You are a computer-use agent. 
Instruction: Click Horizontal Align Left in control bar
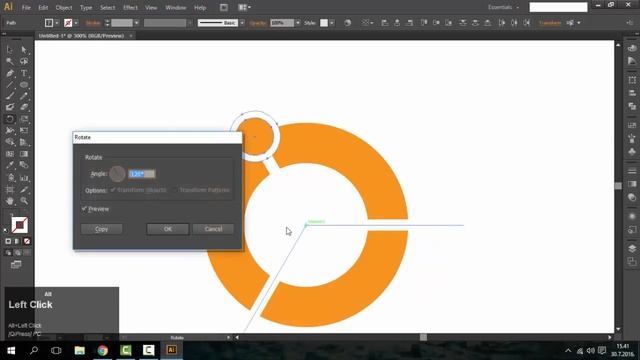(384, 23)
